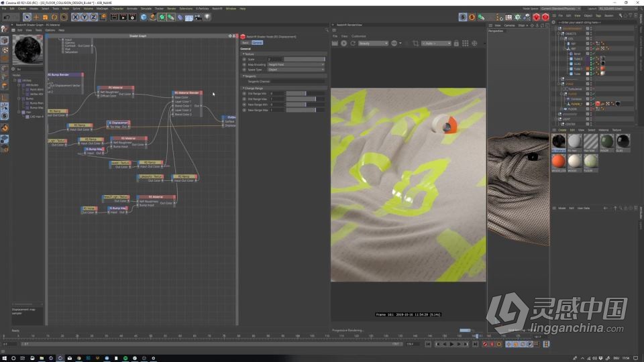Activate the Scale tool in top toolbar
Screen dimensions: 644x362
(45, 17)
